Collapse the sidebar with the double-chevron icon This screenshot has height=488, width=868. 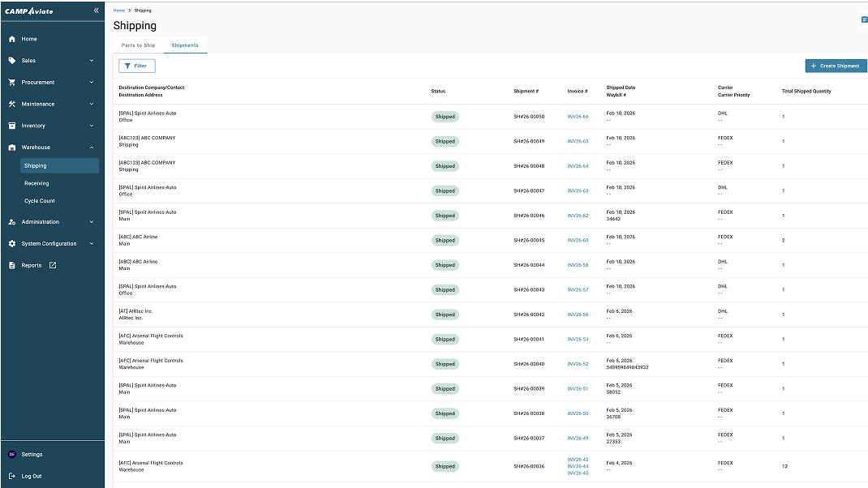pos(97,11)
